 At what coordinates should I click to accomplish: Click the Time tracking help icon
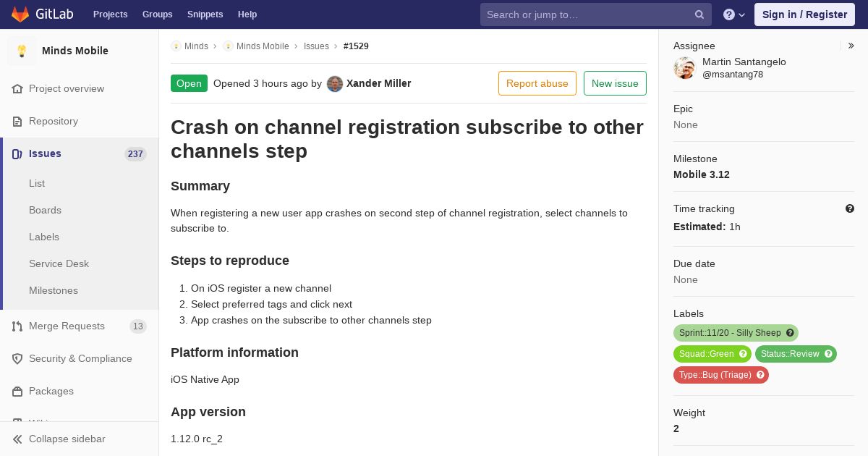click(x=850, y=208)
